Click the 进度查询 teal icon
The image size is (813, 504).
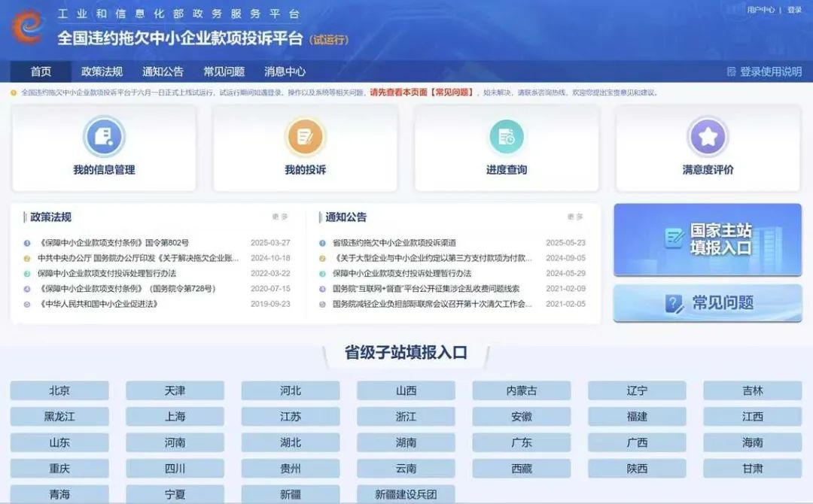tap(507, 137)
